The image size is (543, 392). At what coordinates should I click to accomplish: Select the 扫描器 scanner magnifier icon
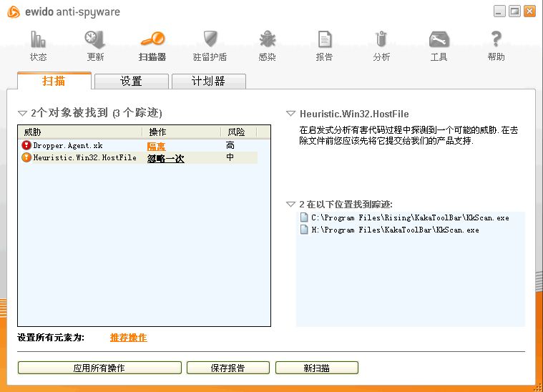(152, 39)
